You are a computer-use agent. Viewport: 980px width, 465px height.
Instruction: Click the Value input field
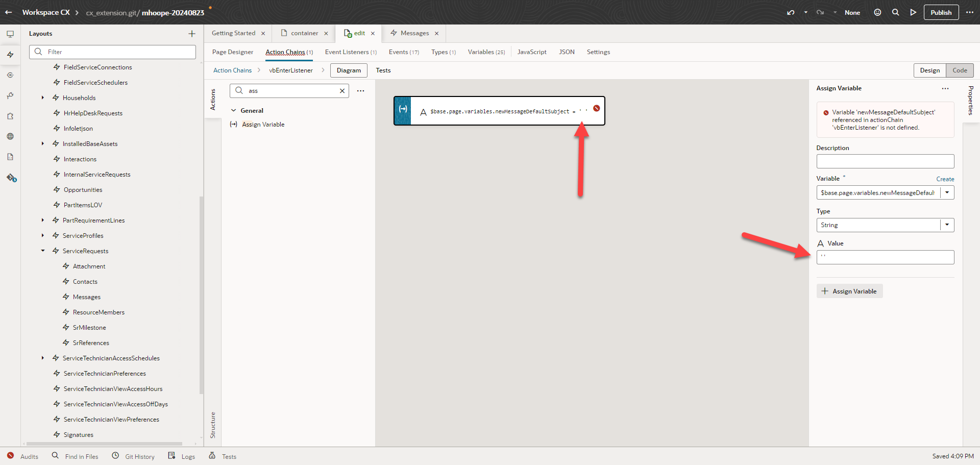click(885, 257)
